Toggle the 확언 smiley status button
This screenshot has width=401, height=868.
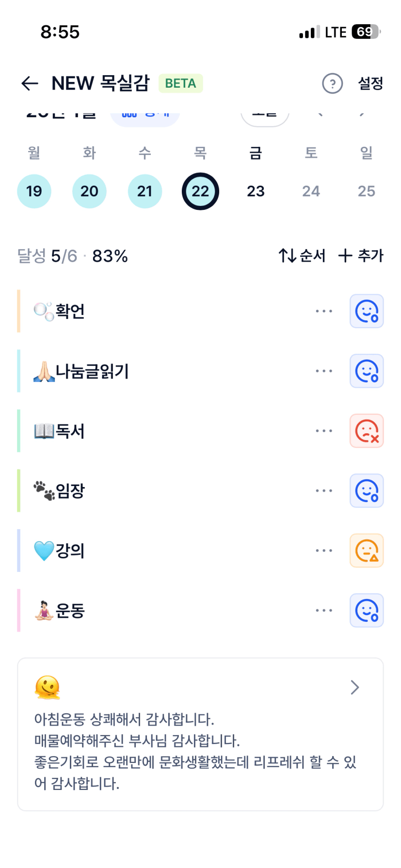pos(367,311)
